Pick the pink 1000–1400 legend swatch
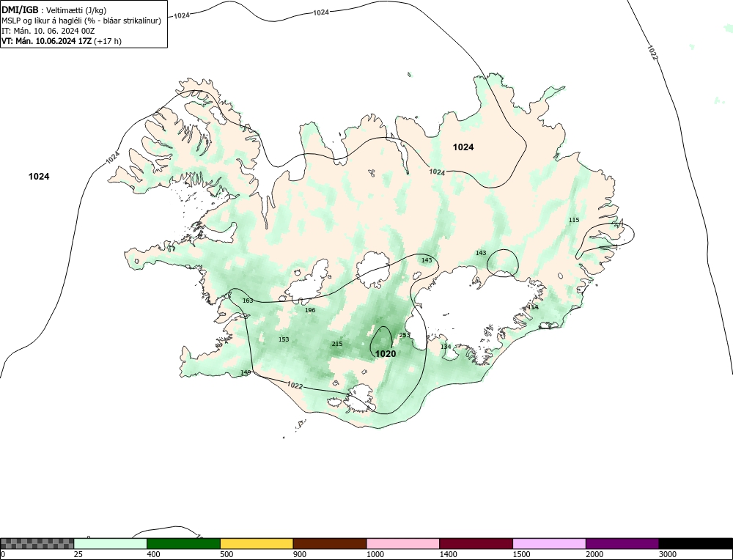Image resolution: width=733 pixels, height=560 pixels. [x=403, y=543]
